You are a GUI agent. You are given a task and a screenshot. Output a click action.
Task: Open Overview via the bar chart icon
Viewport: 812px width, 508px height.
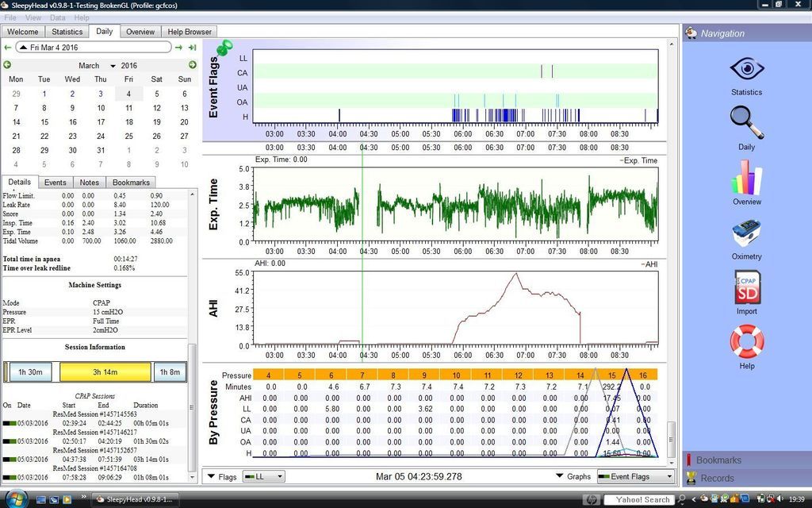pyautogui.click(x=747, y=177)
